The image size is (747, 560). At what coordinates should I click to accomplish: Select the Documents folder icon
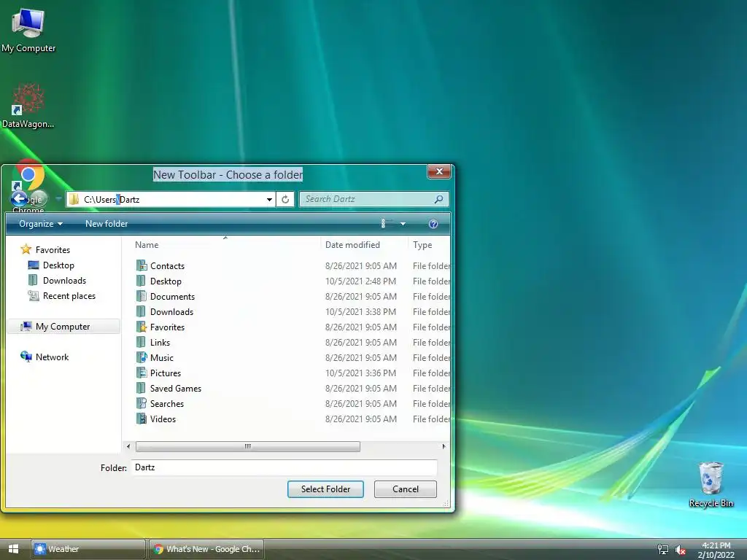[x=141, y=296]
